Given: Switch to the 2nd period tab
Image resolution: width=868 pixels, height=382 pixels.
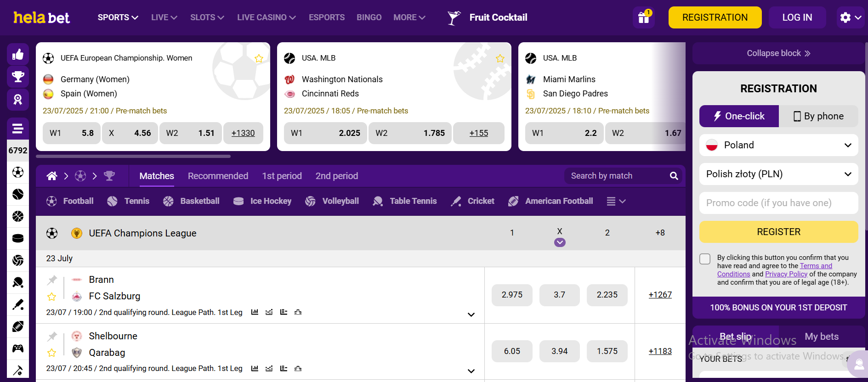Looking at the screenshot, I should point(337,176).
